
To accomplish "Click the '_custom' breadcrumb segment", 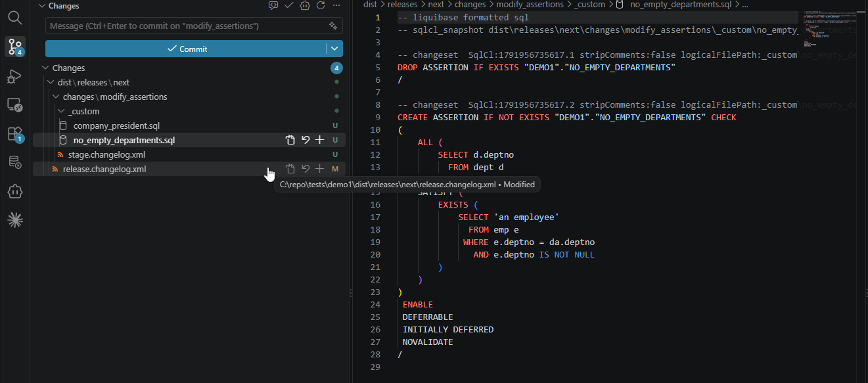I will pos(589,4).
